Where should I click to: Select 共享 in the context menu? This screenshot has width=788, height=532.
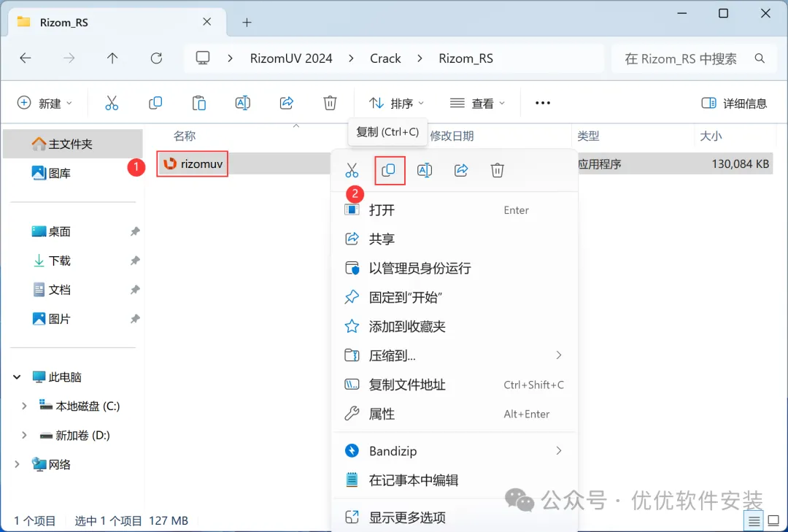pyautogui.click(x=455, y=239)
